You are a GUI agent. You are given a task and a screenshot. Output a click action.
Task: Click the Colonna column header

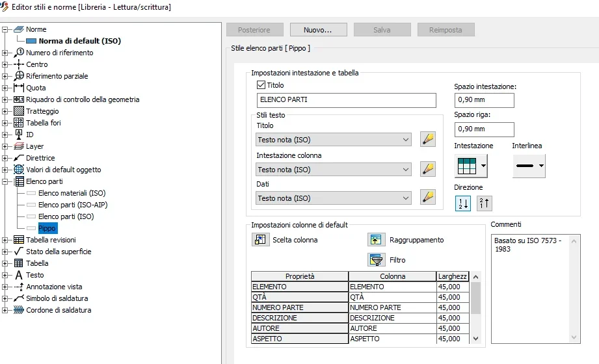[392, 276]
